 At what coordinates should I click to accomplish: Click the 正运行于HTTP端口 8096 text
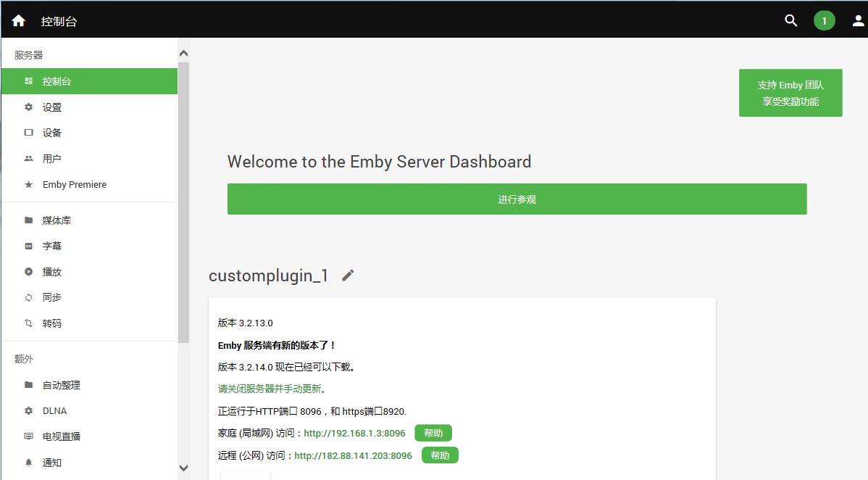click(x=312, y=411)
